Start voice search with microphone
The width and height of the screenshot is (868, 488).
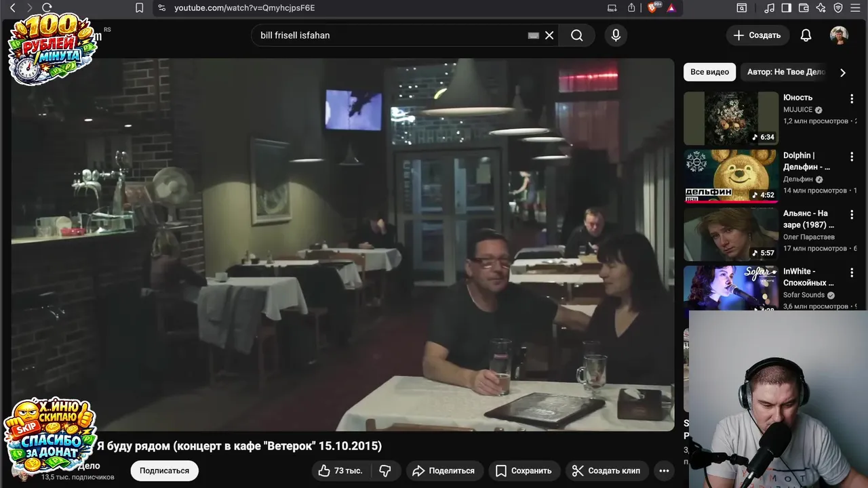coord(616,35)
